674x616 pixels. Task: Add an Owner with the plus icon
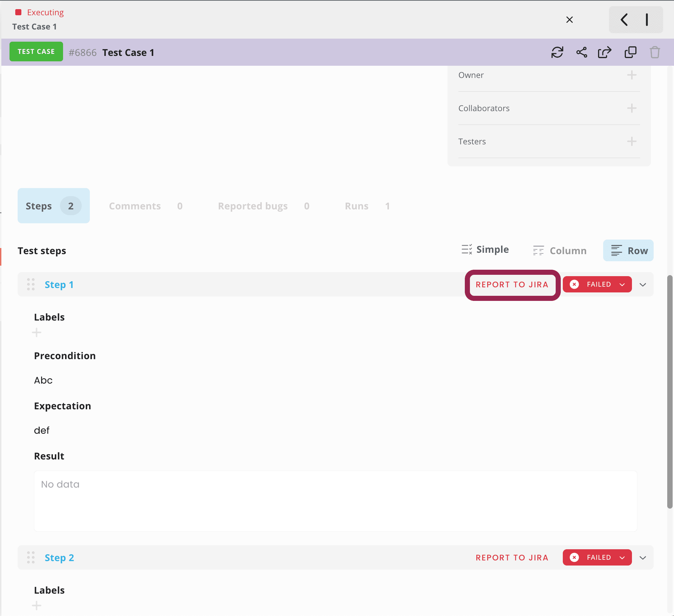tap(632, 75)
